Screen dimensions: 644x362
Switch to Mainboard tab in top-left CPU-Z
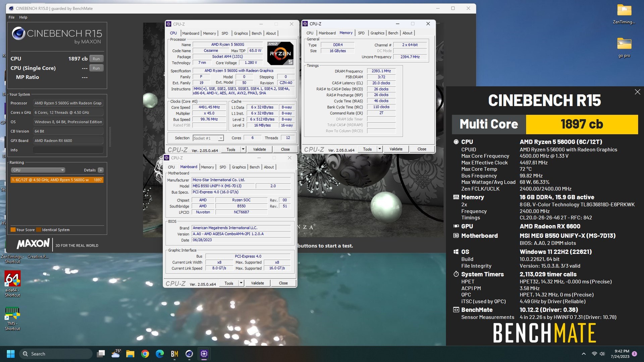pos(191,33)
